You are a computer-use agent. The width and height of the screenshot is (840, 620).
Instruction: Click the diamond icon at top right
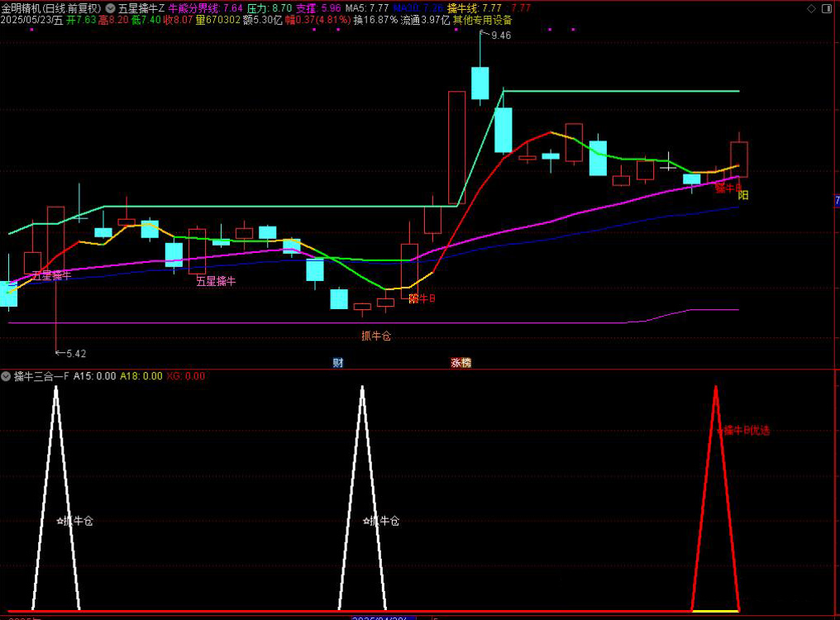[x=809, y=7]
